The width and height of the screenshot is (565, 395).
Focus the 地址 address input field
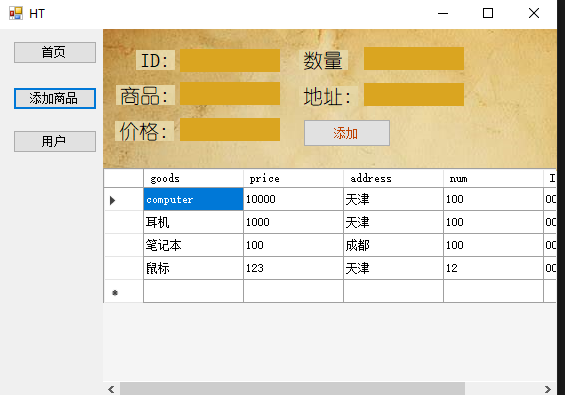pos(414,94)
